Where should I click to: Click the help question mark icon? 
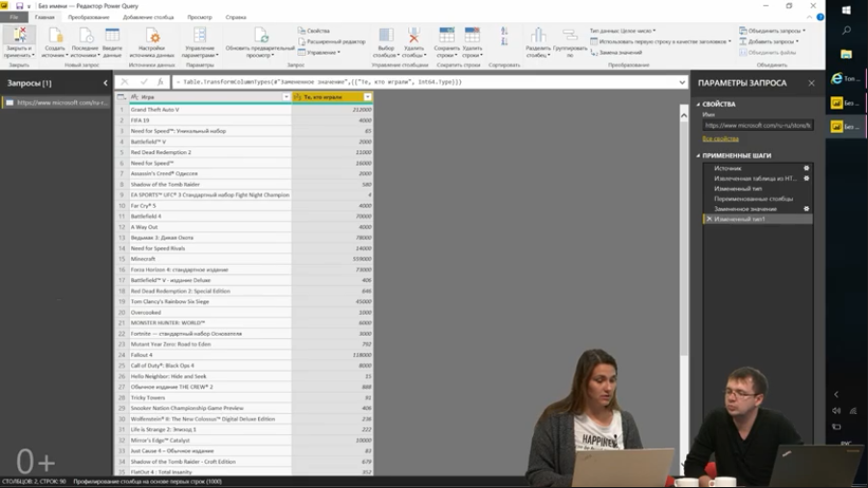[820, 17]
